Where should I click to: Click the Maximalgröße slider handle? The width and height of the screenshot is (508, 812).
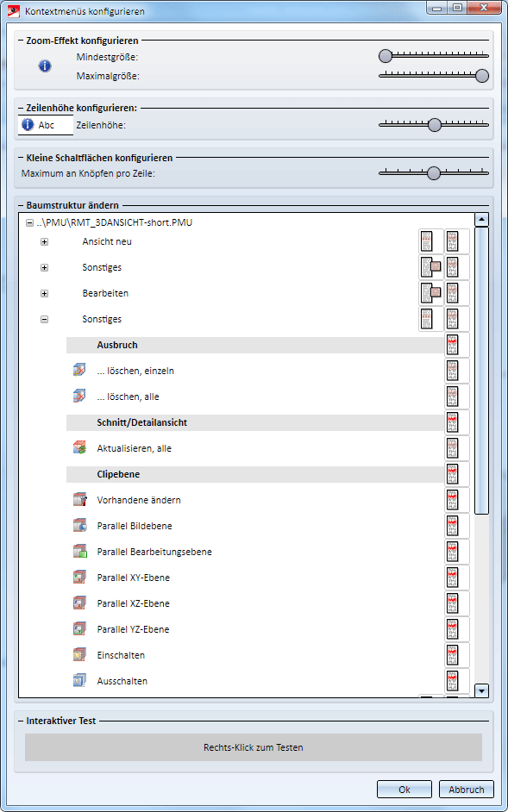[482, 76]
